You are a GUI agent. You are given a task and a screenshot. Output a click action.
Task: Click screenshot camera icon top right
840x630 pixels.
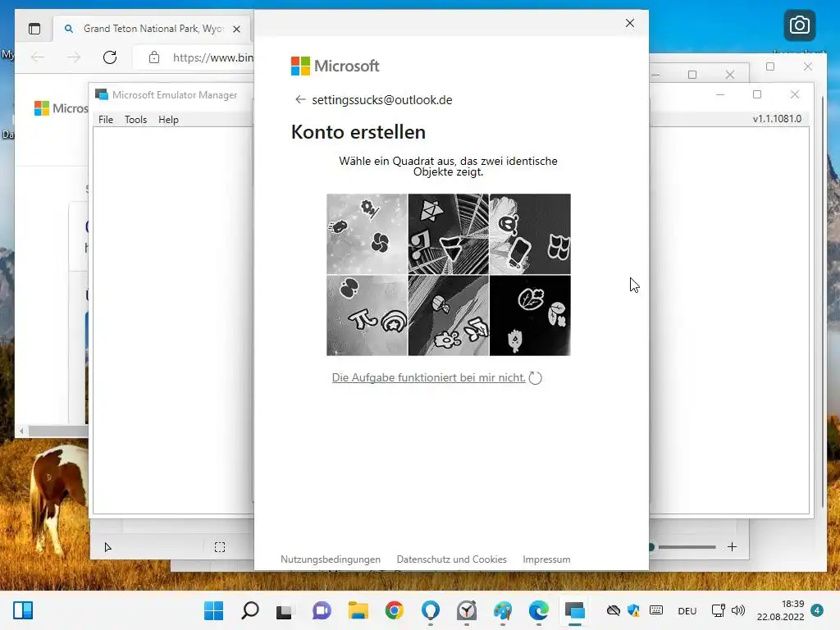(x=799, y=25)
